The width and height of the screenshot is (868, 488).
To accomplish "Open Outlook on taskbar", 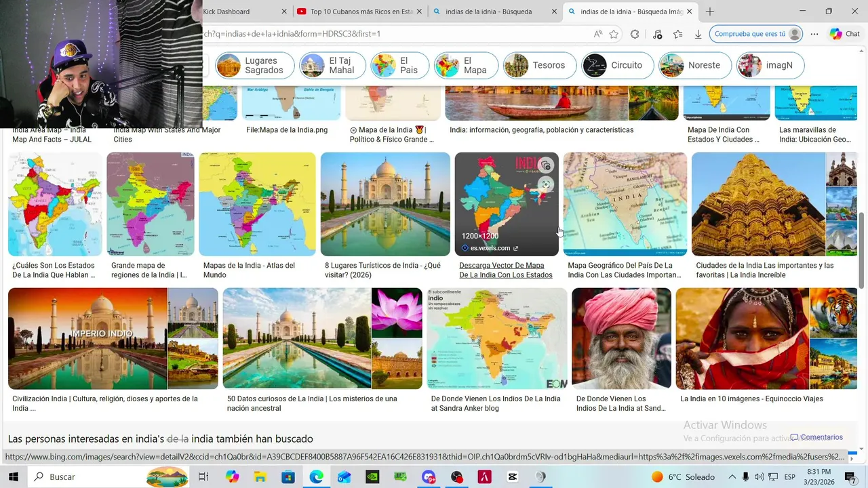I will (x=344, y=476).
